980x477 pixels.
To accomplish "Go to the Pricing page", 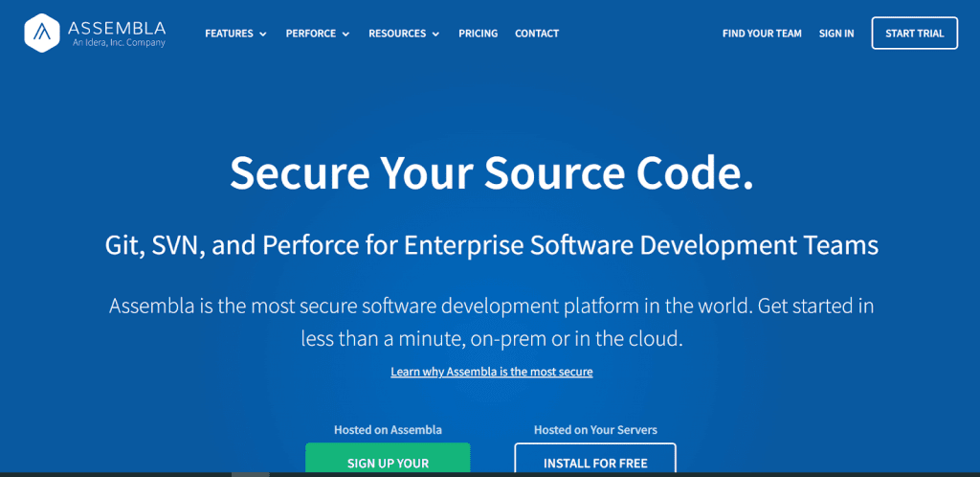I will pyautogui.click(x=479, y=34).
